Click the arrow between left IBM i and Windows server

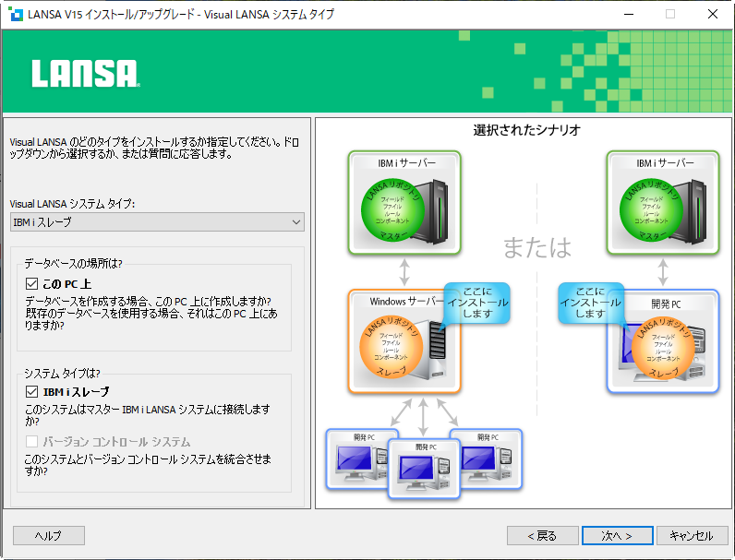click(x=404, y=272)
